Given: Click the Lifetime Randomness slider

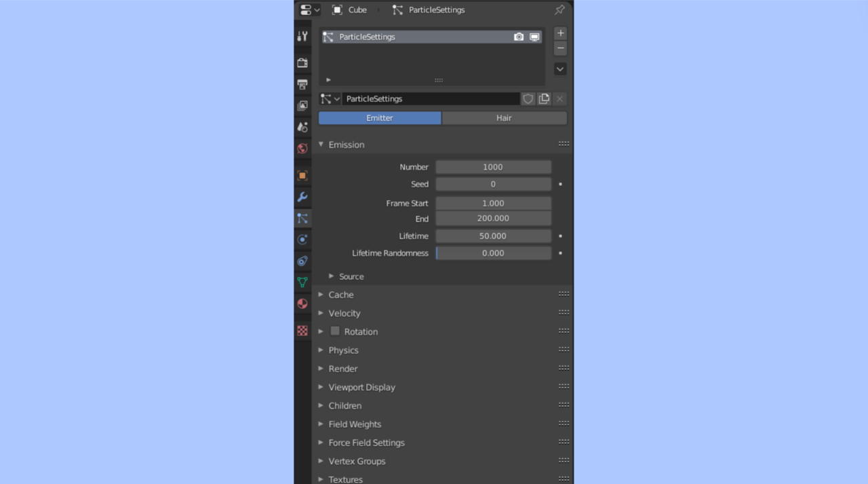Looking at the screenshot, I should tap(493, 253).
